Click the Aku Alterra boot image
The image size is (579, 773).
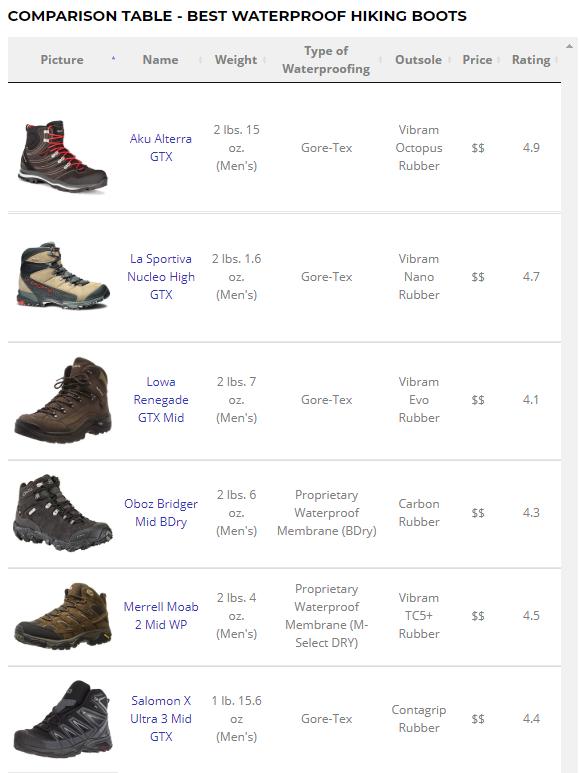(x=63, y=156)
